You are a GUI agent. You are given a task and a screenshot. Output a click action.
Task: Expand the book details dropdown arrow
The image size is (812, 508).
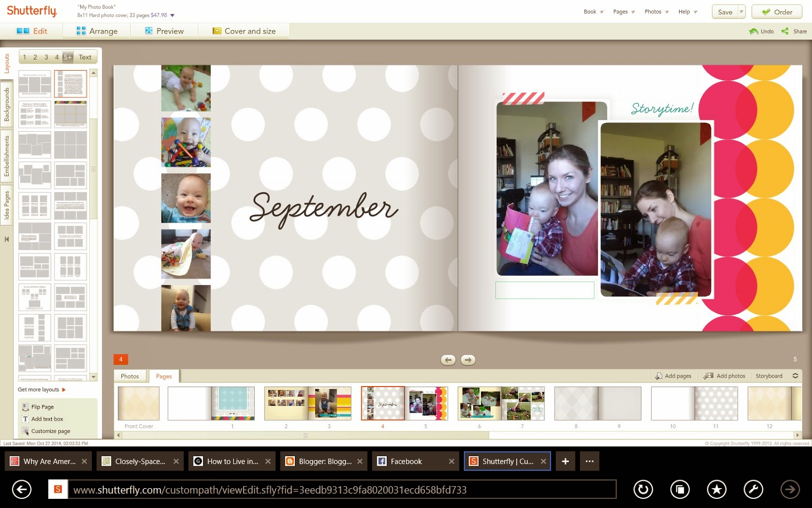pos(172,15)
